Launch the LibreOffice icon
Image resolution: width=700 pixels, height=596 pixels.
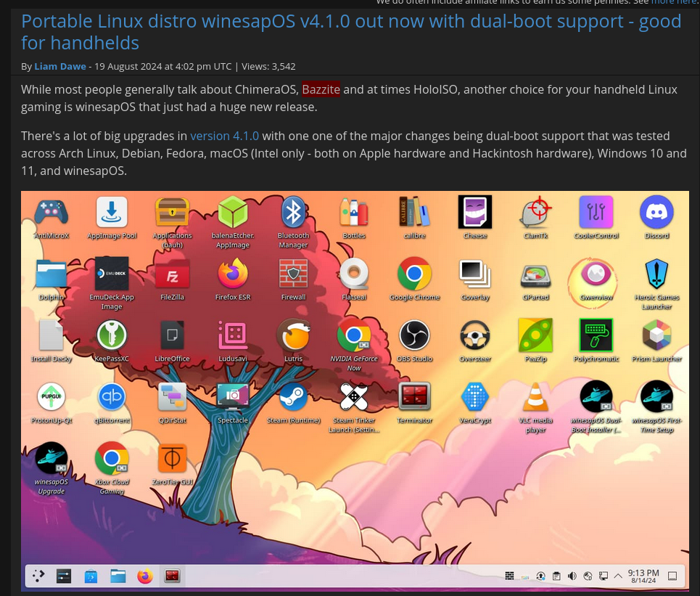click(x=173, y=335)
